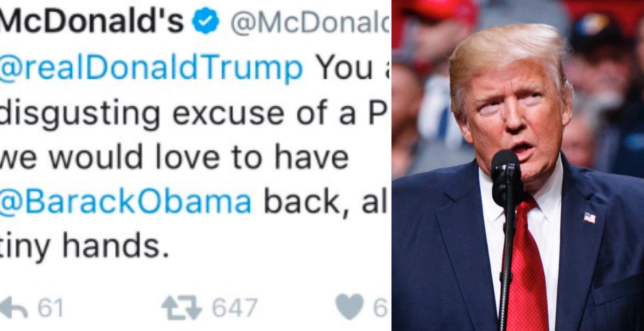This screenshot has width=644, height=331.
Task: Select the line 'we would love to have'
Action: [174, 157]
